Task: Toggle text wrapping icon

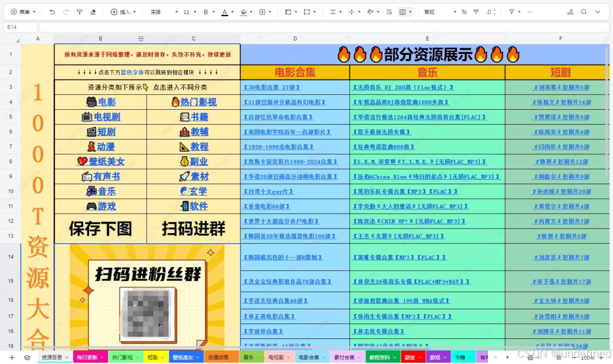Action: pos(389,12)
